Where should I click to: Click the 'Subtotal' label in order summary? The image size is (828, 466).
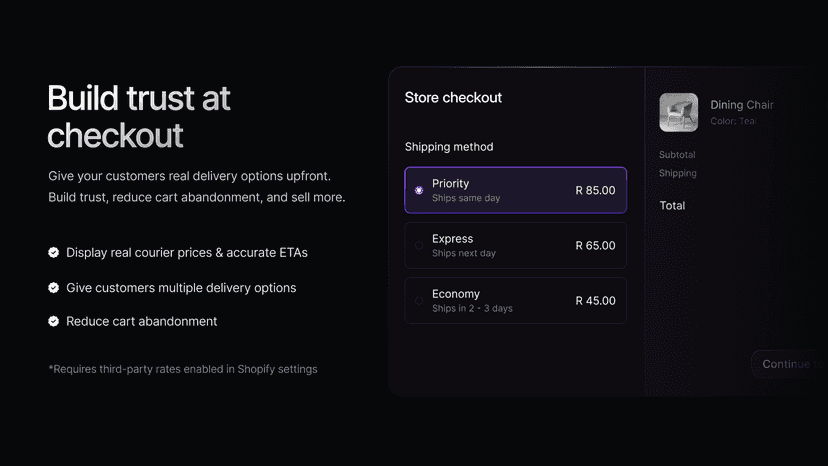(677, 155)
